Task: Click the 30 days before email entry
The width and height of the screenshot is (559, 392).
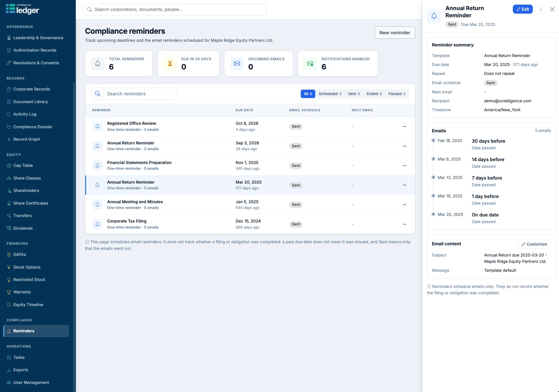Action: coord(491,144)
